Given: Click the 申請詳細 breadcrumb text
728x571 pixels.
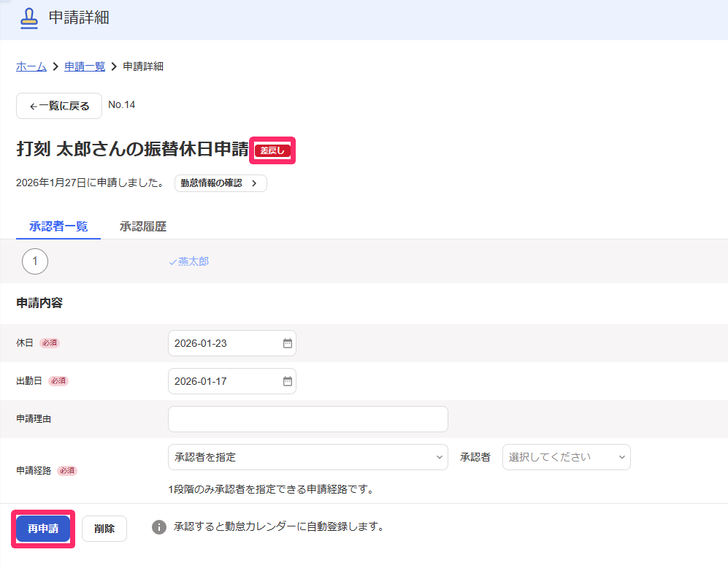Looking at the screenshot, I should coord(143,66).
